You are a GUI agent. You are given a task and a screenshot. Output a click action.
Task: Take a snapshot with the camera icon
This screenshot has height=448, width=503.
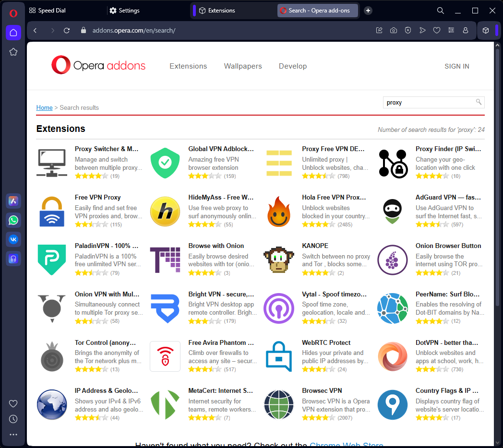coord(394,31)
